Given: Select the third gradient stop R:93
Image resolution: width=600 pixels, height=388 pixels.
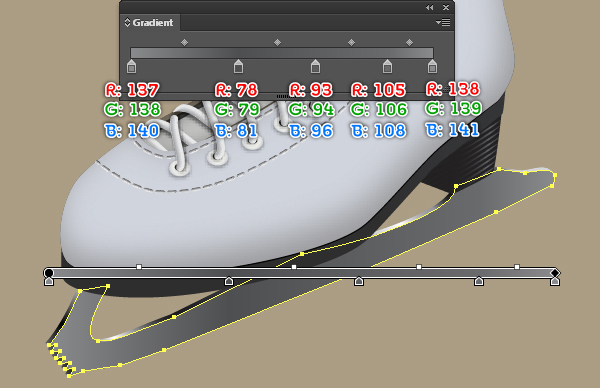Looking at the screenshot, I should coord(315,66).
